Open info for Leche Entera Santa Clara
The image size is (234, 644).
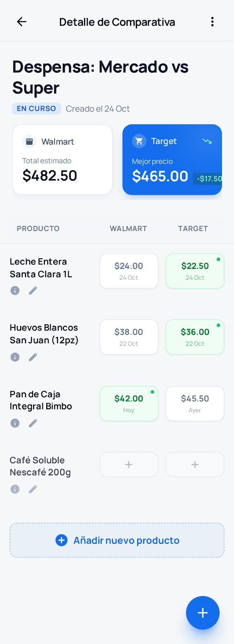tap(15, 290)
